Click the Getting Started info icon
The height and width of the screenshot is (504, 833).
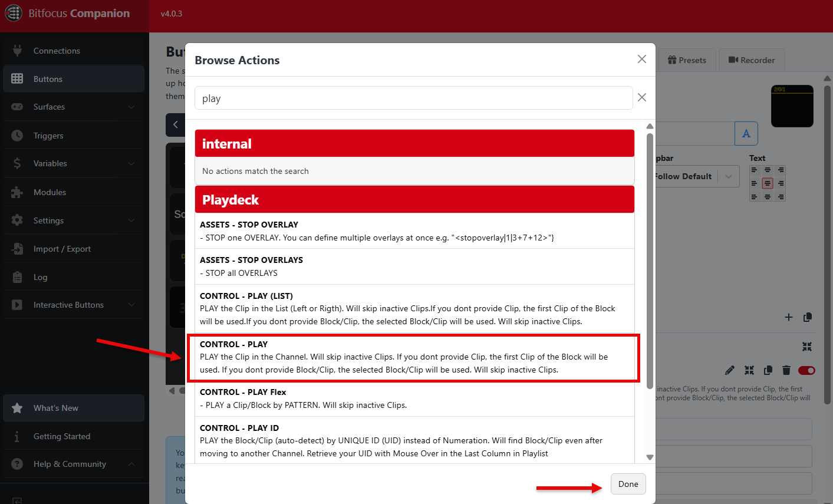click(x=17, y=436)
